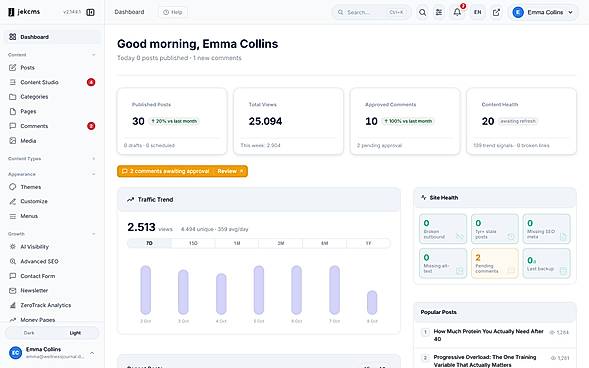This screenshot has height=368, width=589.
Task: Open the Help button
Action: click(x=173, y=12)
